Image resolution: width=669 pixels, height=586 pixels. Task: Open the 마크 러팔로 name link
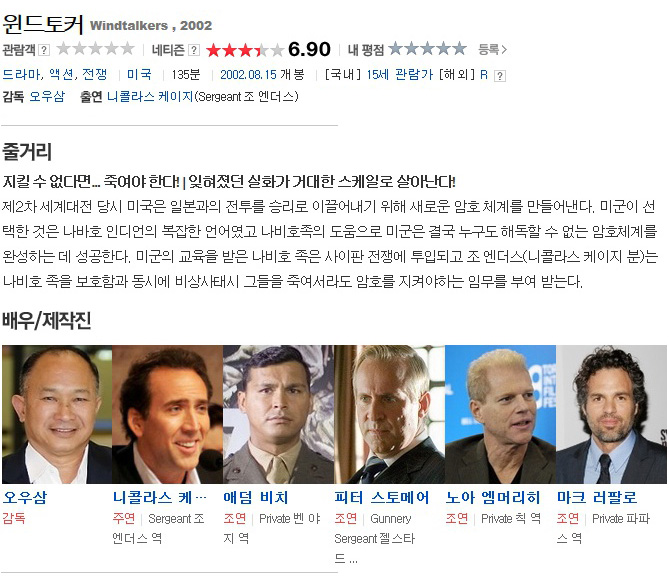[596, 498]
